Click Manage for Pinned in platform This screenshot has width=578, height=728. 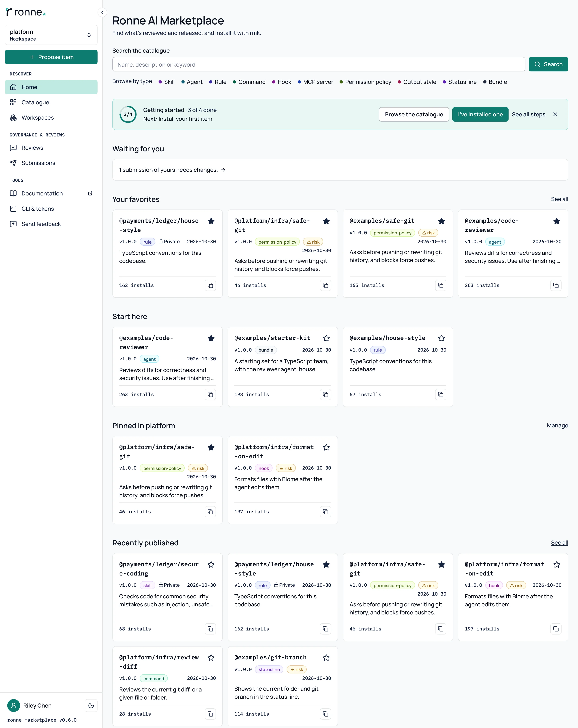click(x=557, y=425)
